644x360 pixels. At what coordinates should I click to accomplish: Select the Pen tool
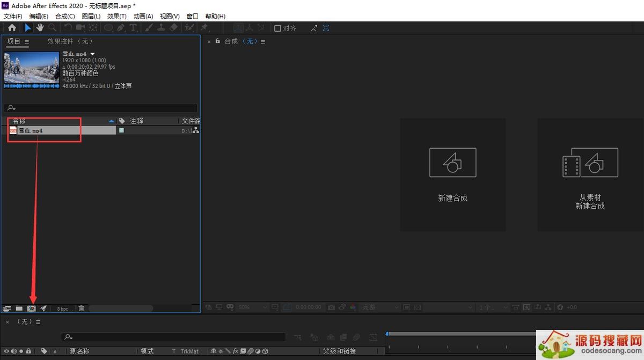tap(121, 28)
